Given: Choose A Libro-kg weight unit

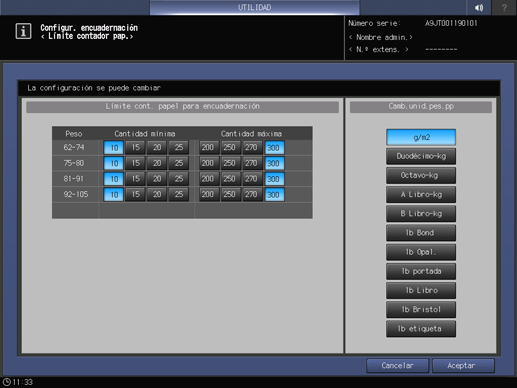Looking at the screenshot, I should pos(421,195).
